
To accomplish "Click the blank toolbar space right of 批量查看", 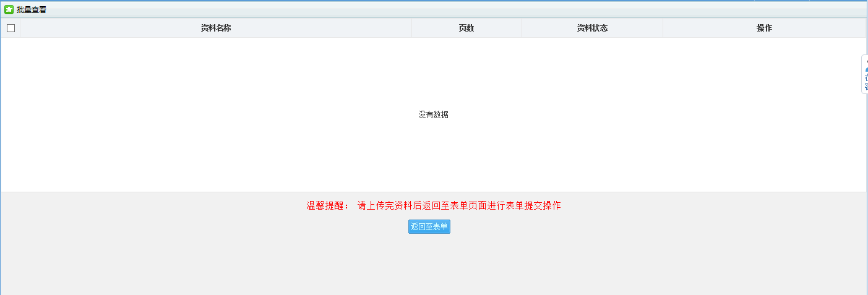I will pos(371,9).
